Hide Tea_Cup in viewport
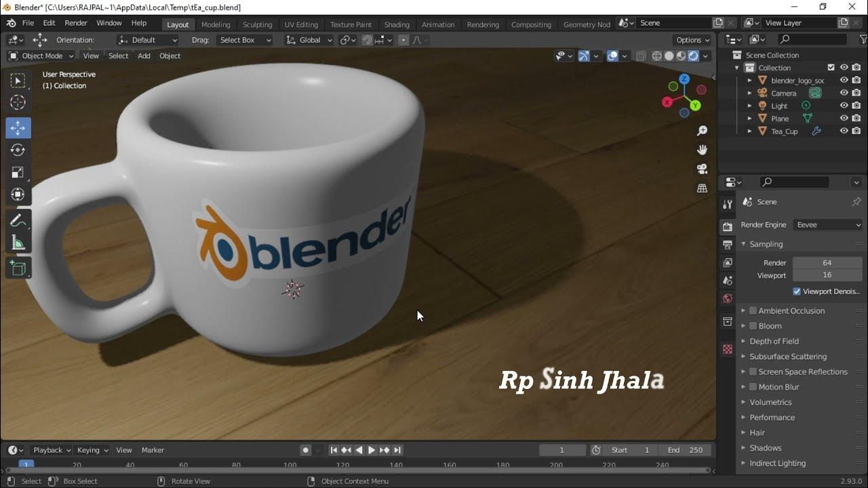 pos(844,131)
